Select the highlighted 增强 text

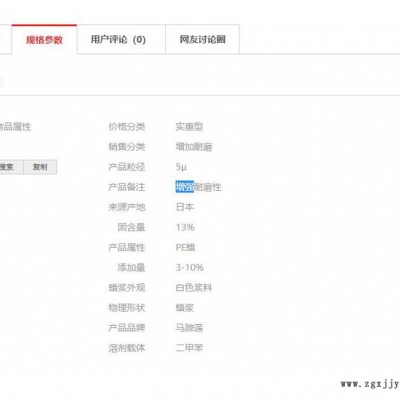coord(185,187)
